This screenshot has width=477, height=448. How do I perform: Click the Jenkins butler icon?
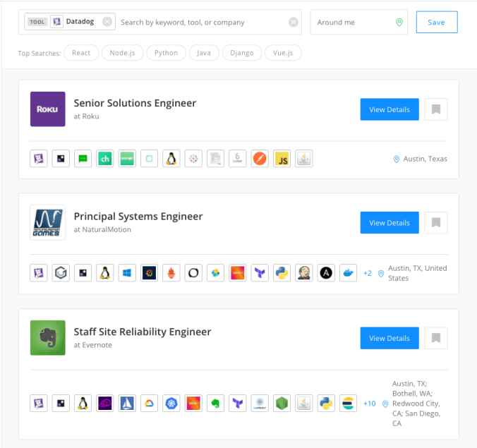click(304, 273)
